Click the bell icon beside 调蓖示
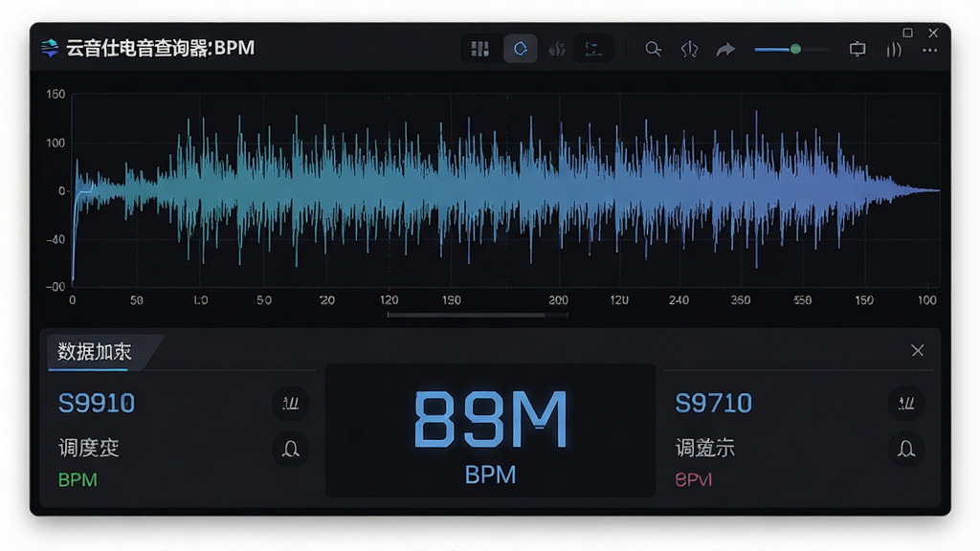 [906, 449]
